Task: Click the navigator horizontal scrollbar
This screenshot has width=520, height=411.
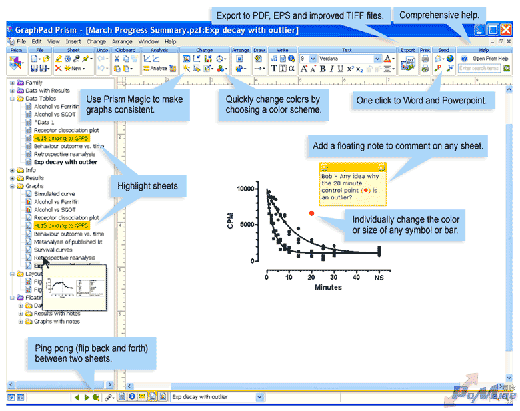Action: click(x=60, y=385)
